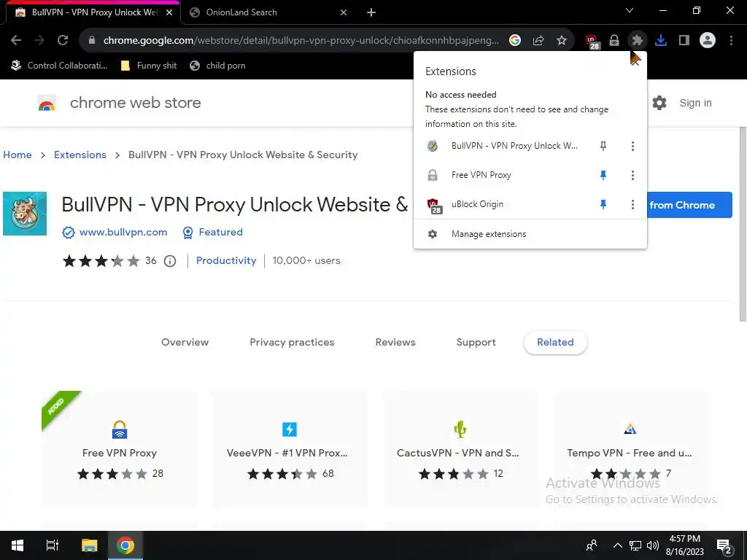Go to Extensions breadcrumb link
This screenshot has width=747, height=560.
pyautogui.click(x=80, y=155)
